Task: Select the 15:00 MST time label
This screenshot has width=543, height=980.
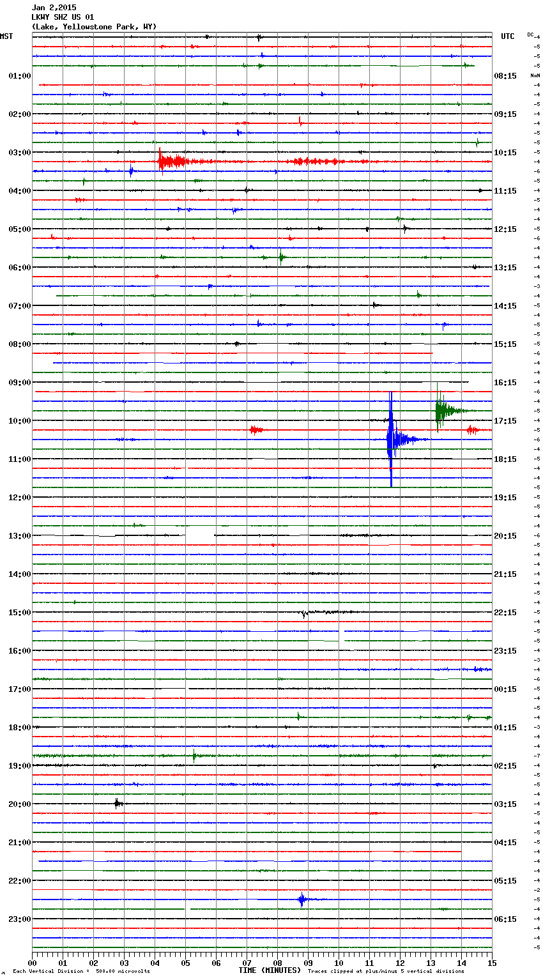Action: [20, 613]
